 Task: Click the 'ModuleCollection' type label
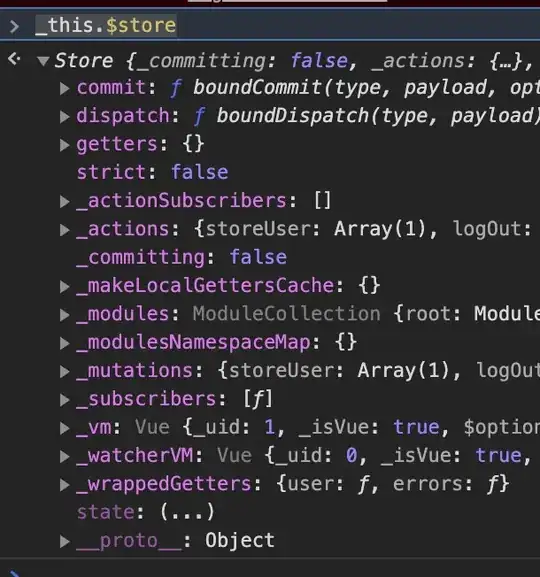coord(286,314)
